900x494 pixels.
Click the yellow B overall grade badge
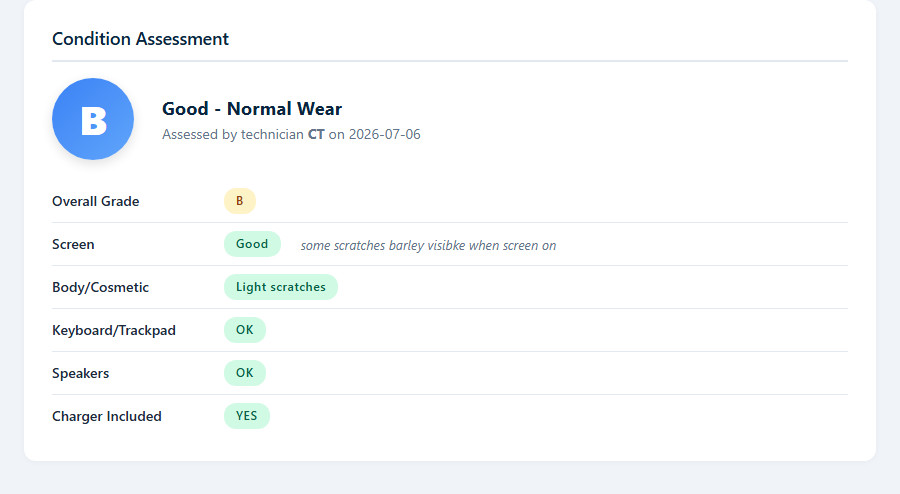tap(240, 201)
